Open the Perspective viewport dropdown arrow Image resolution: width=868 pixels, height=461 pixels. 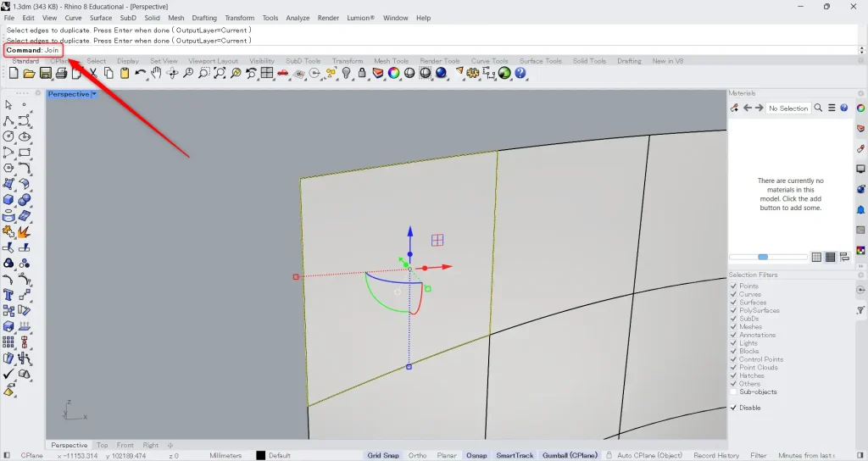(x=94, y=94)
